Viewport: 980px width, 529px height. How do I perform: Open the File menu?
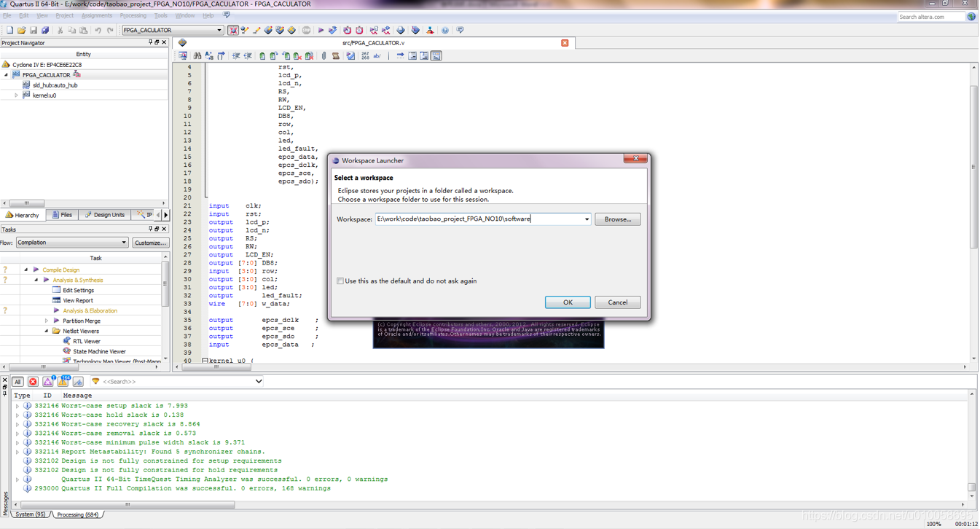(x=7, y=15)
